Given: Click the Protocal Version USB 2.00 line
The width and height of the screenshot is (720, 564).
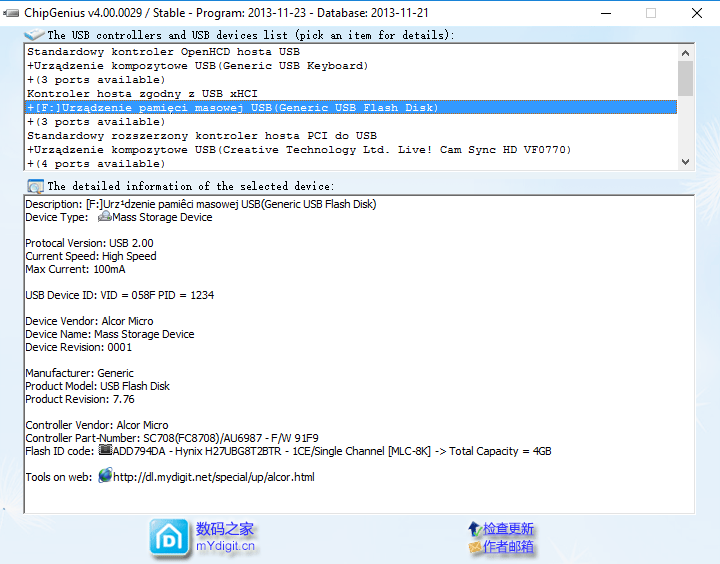Looking at the screenshot, I should (90, 243).
